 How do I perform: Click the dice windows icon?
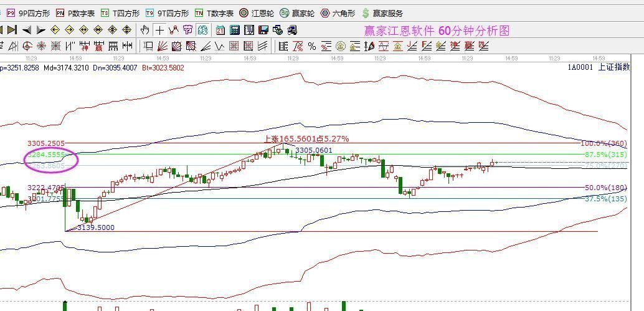tap(278, 30)
